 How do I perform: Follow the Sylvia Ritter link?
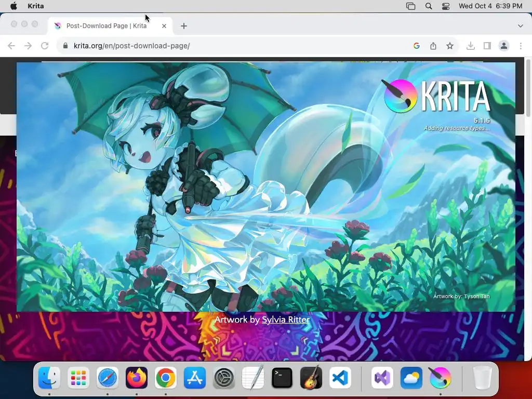pos(286,320)
